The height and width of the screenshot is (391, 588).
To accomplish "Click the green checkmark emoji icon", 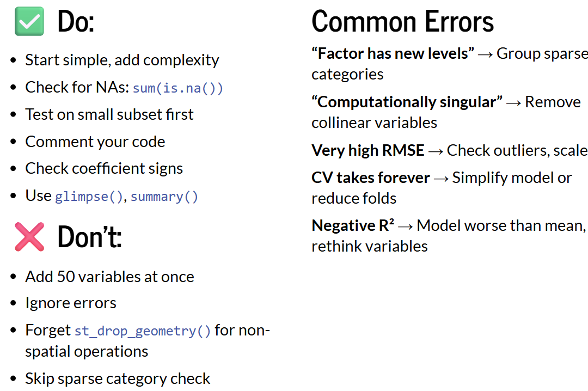I will point(29,22).
